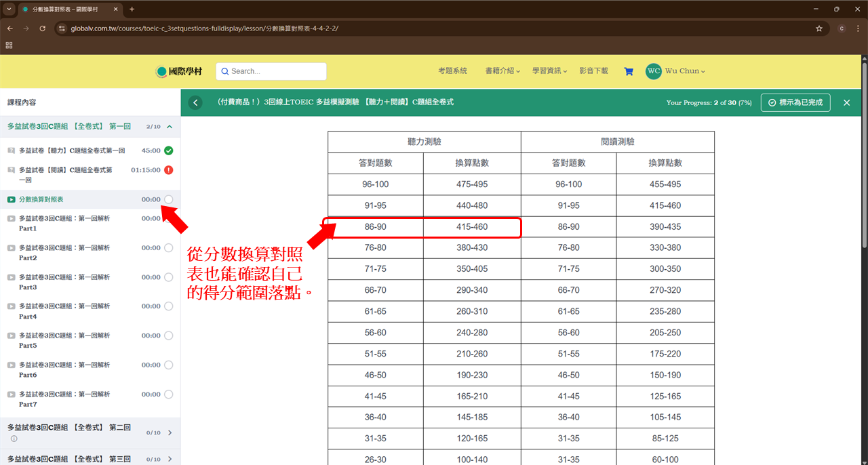
Task: Toggle completion circle for 第一回解析 Part1
Action: tap(168, 219)
